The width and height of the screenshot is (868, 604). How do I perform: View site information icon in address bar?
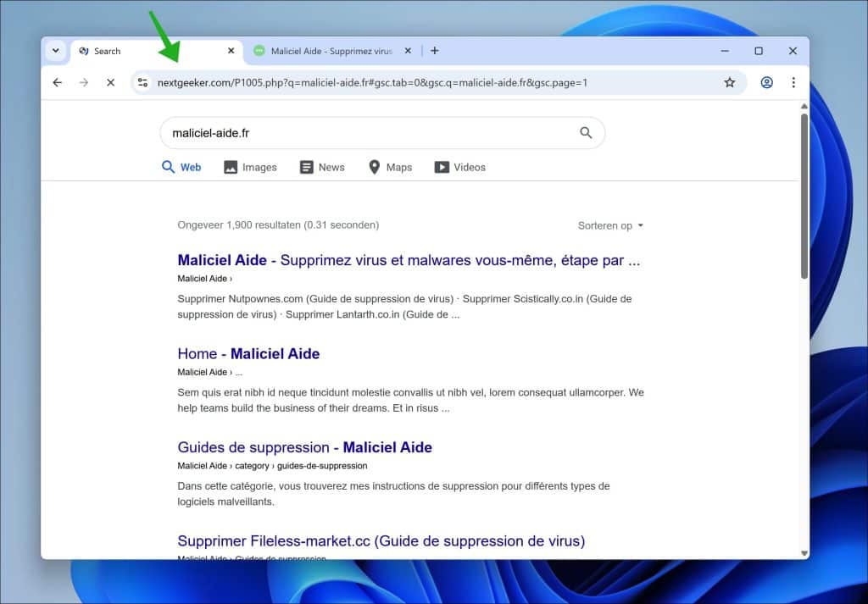point(142,82)
